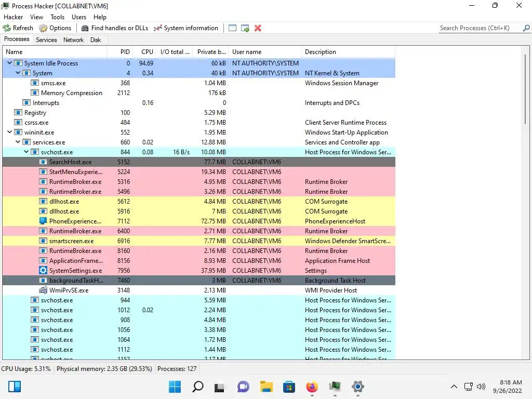Screen dimensions: 532x399
Task: Open Firefox from the taskbar
Action: (312, 387)
